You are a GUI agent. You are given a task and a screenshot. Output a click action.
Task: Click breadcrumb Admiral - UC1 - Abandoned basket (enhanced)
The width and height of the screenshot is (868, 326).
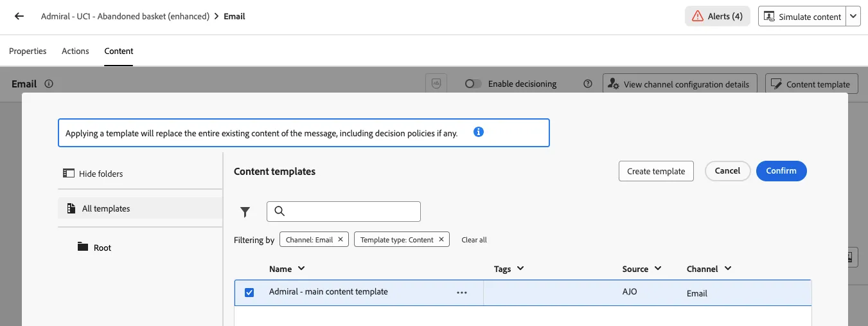click(x=125, y=17)
